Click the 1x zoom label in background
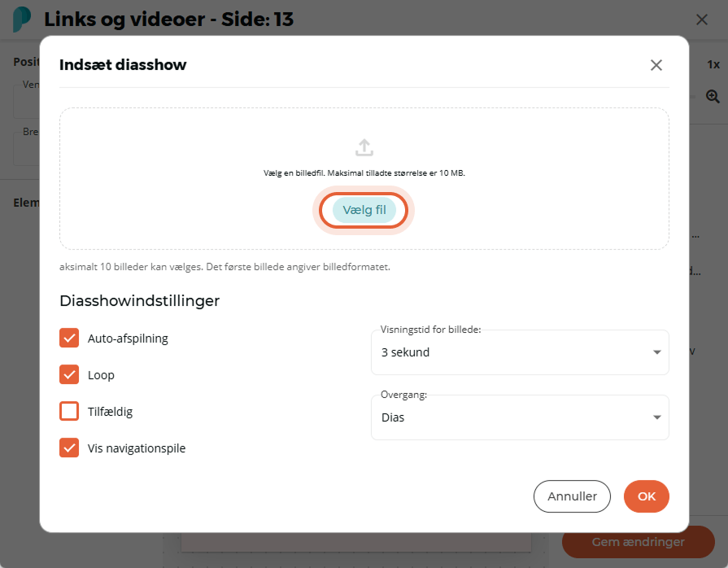Image resolution: width=728 pixels, height=568 pixels. (x=713, y=64)
